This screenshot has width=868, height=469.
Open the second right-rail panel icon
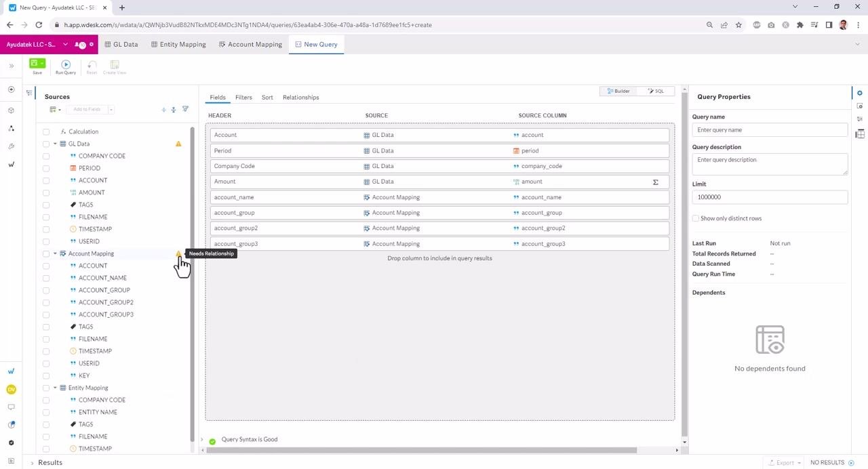click(860, 106)
